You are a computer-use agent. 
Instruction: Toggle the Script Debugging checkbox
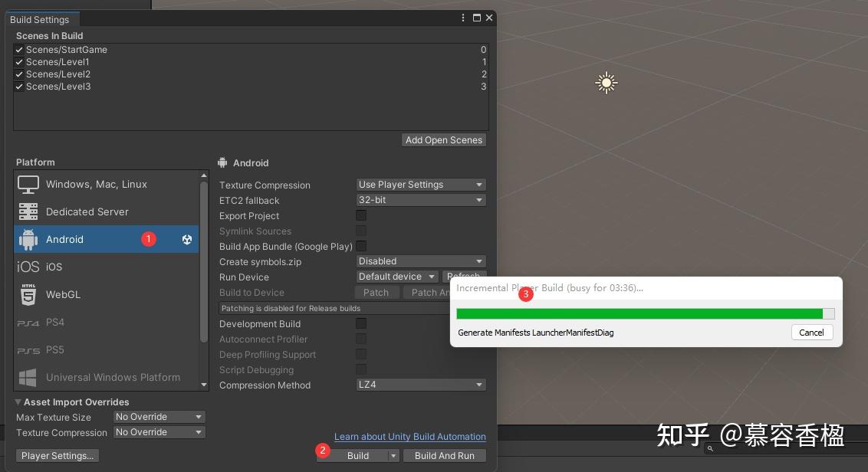pyautogui.click(x=361, y=369)
